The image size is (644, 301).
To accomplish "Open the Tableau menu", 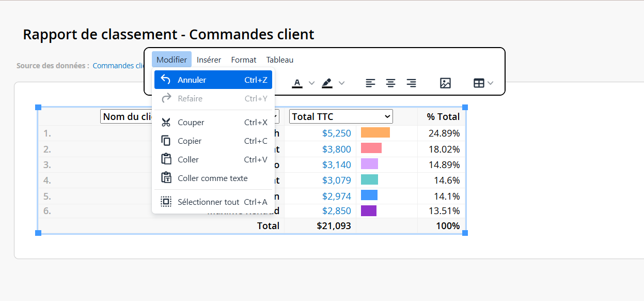I will (280, 59).
